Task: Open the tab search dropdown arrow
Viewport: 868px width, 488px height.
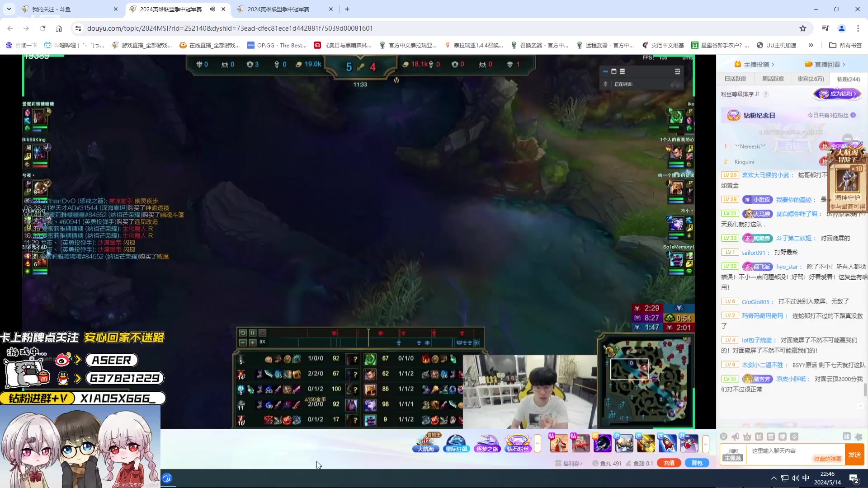Action: point(9,9)
